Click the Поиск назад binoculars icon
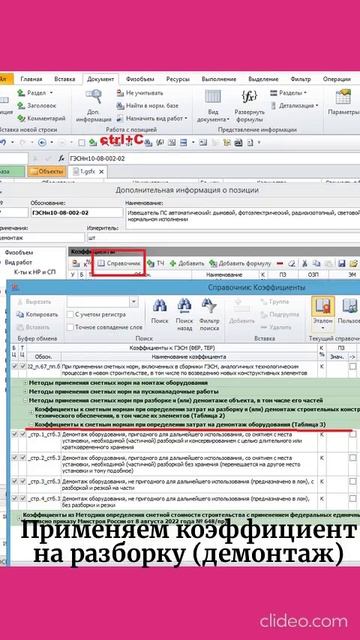This screenshot has width=360, height=640. (184, 306)
